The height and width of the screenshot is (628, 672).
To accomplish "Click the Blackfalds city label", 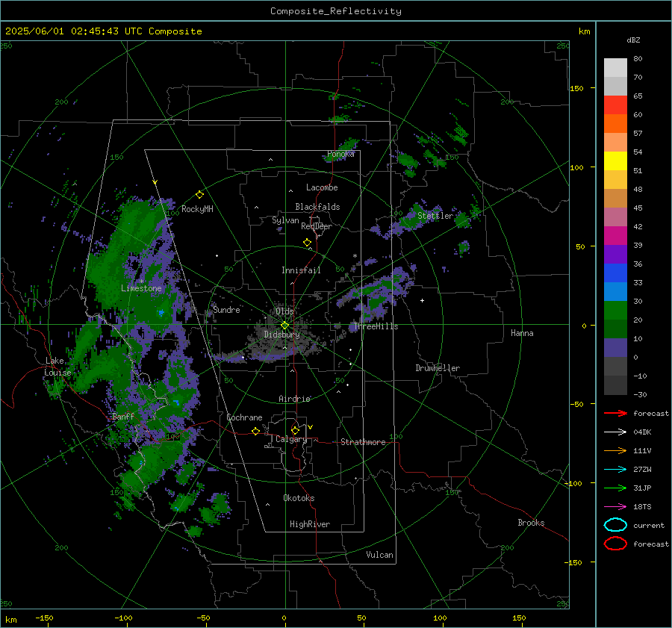I will (x=317, y=207).
